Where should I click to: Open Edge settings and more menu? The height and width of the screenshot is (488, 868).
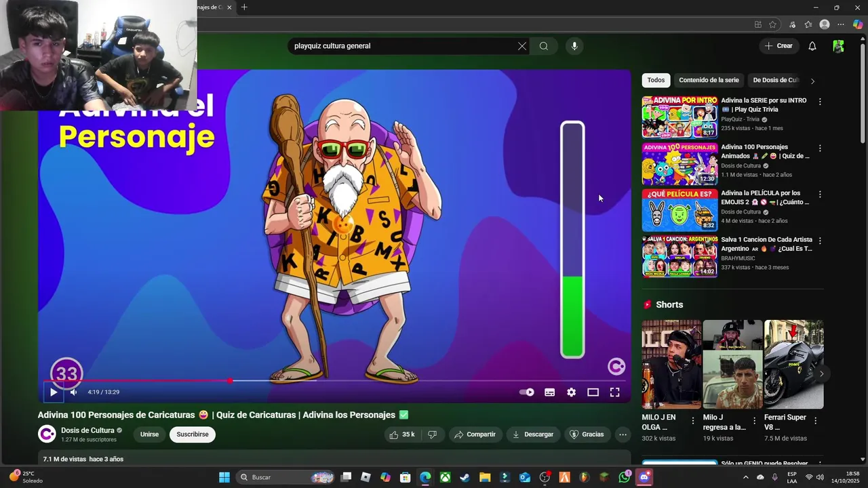click(842, 24)
